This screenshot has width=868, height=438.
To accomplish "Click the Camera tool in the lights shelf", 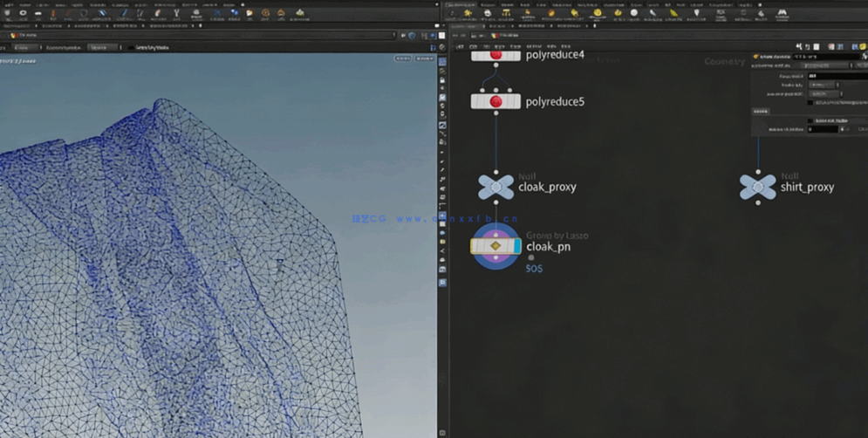I will 450,13.
